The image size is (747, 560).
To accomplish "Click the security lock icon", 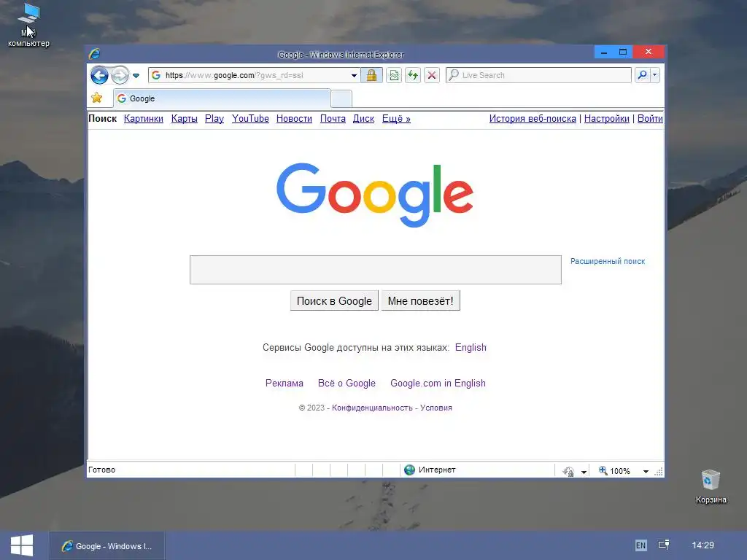I will 371,75.
